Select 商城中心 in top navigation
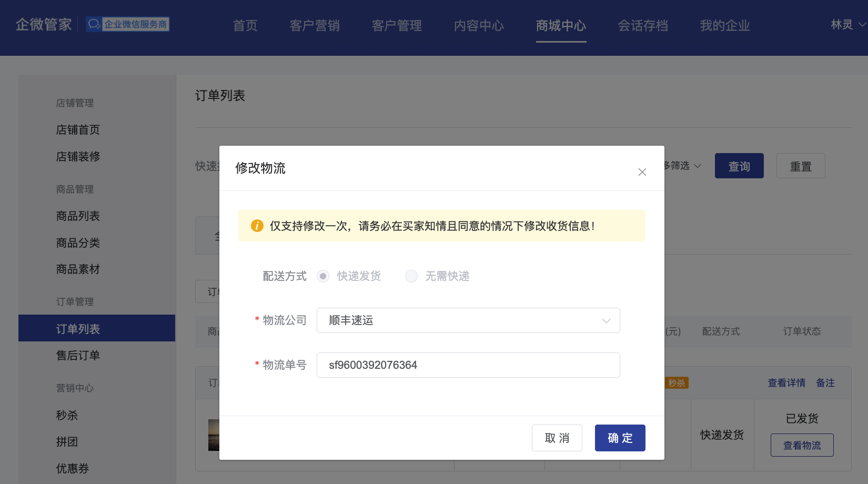868x484 pixels. click(x=561, y=25)
